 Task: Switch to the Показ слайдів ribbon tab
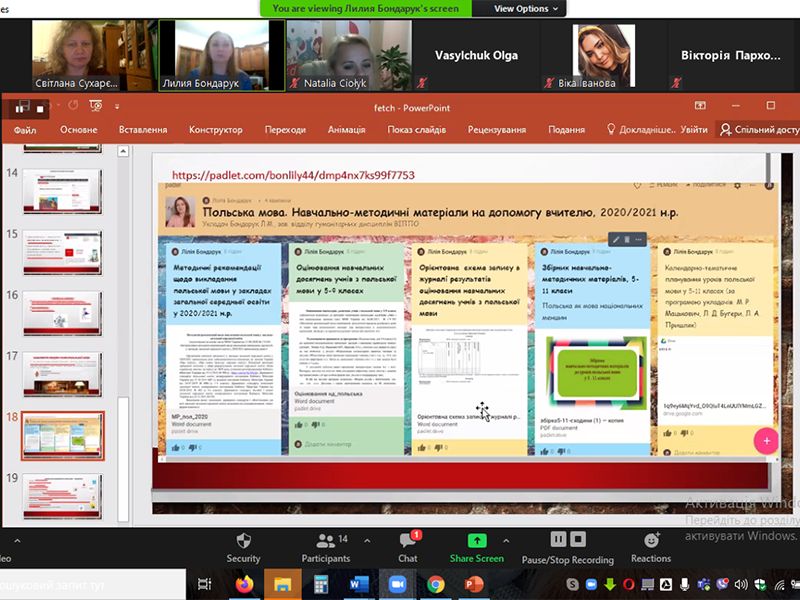416,130
